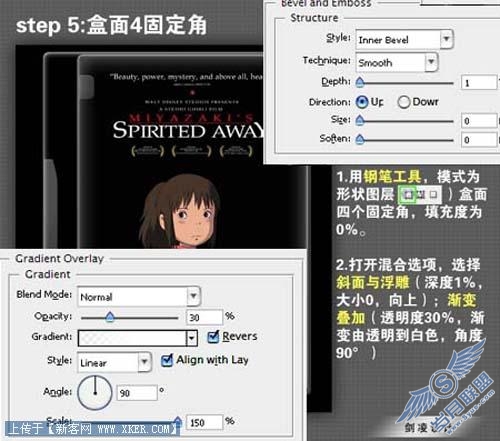
Task: Click the Angle value field showing 90
Action: (137, 393)
